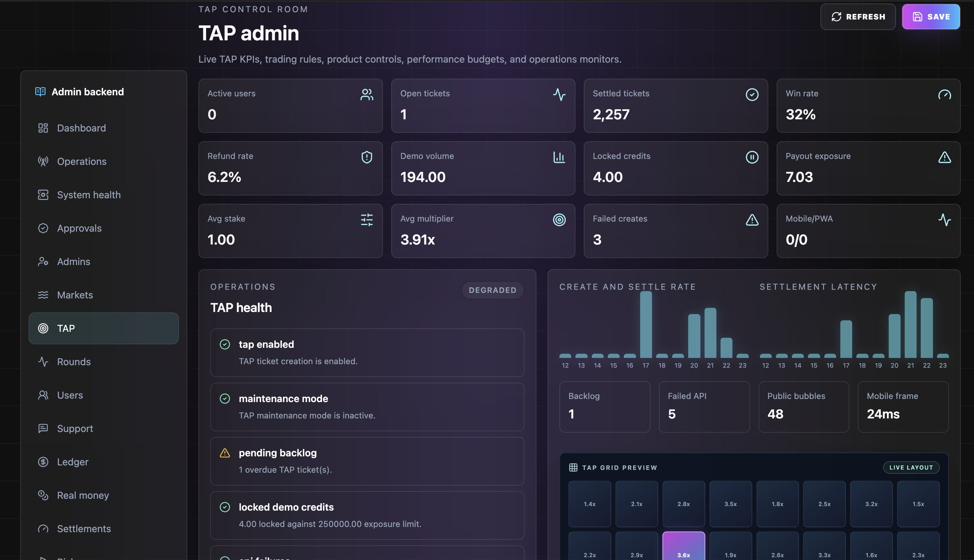
Task: Click the DEGRADED status badge
Action: (x=493, y=290)
